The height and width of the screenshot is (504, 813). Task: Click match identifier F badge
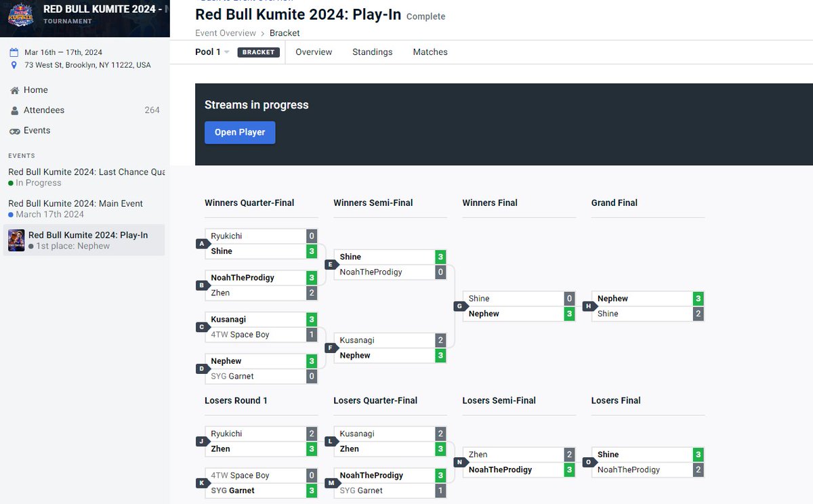pyautogui.click(x=331, y=348)
